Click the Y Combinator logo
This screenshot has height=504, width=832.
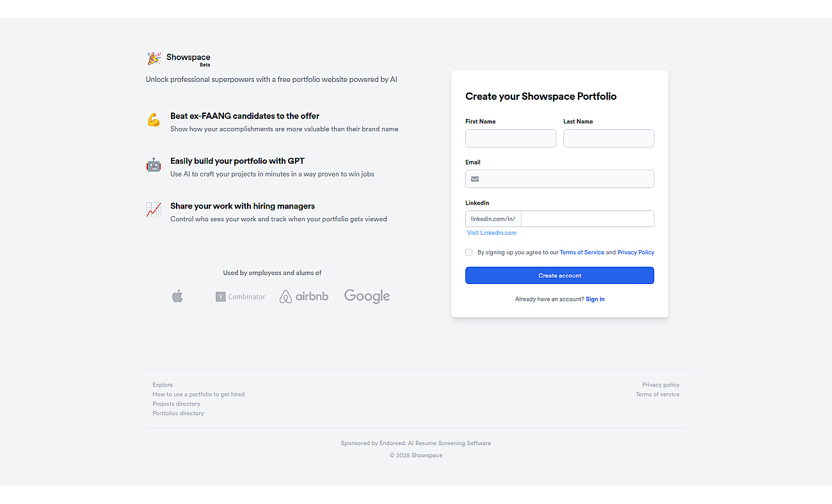point(240,297)
